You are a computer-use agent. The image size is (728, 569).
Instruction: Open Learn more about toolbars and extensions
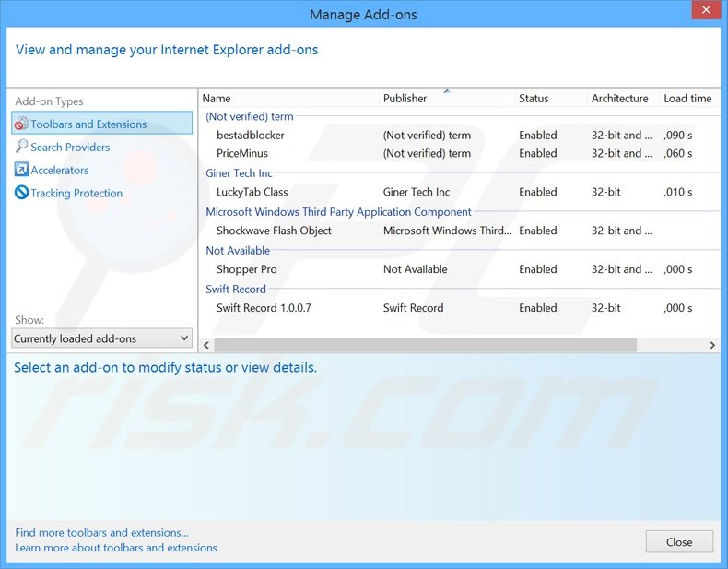tap(116, 548)
